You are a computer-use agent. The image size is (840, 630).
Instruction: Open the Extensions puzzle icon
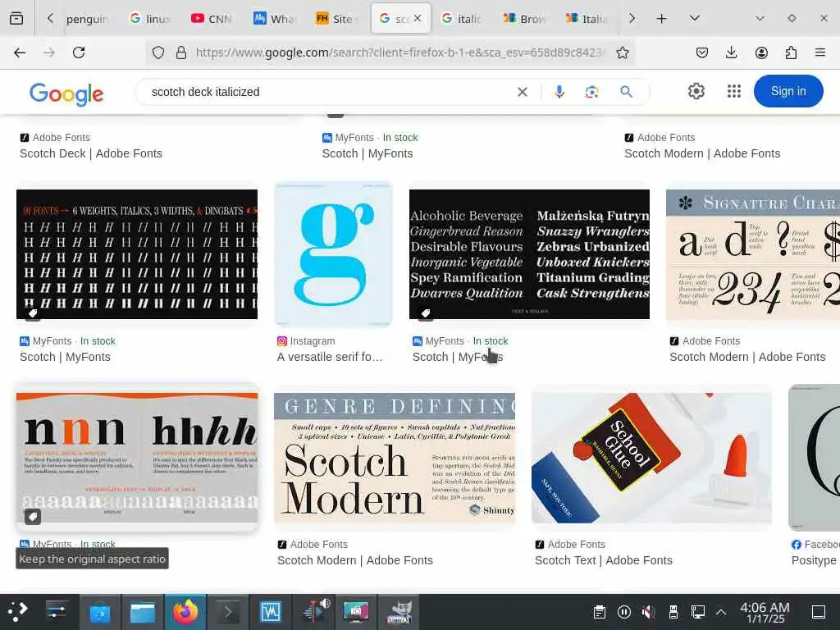click(x=791, y=52)
